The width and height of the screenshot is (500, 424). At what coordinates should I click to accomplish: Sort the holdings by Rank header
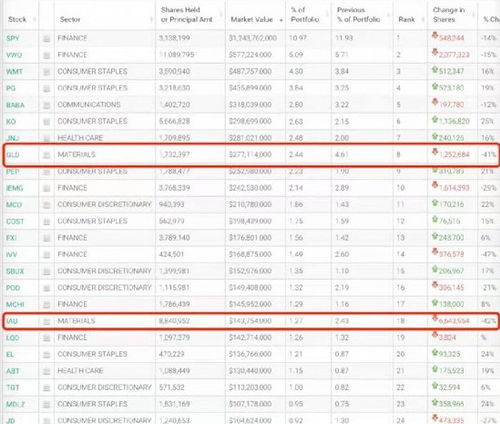(406, 19)
